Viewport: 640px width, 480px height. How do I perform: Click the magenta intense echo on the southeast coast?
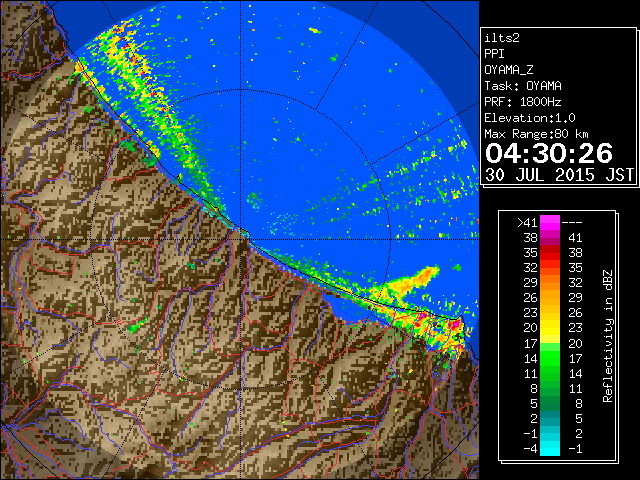[456, 326]
